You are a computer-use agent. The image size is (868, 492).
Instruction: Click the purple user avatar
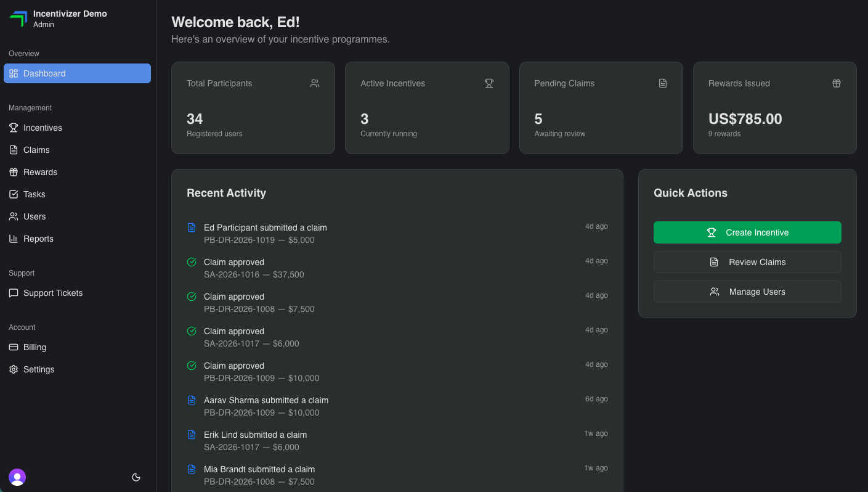click(x=17, y=477)
